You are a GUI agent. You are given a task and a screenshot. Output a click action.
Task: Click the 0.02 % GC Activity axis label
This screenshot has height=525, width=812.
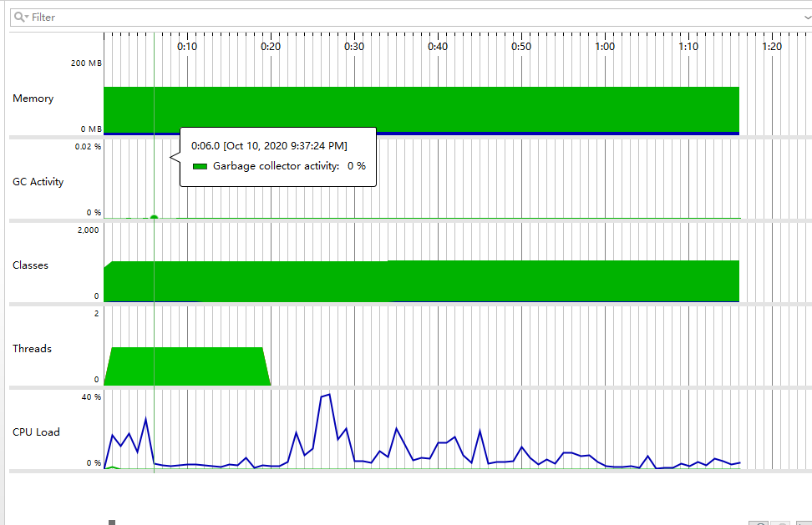click(x=88, y=146)
